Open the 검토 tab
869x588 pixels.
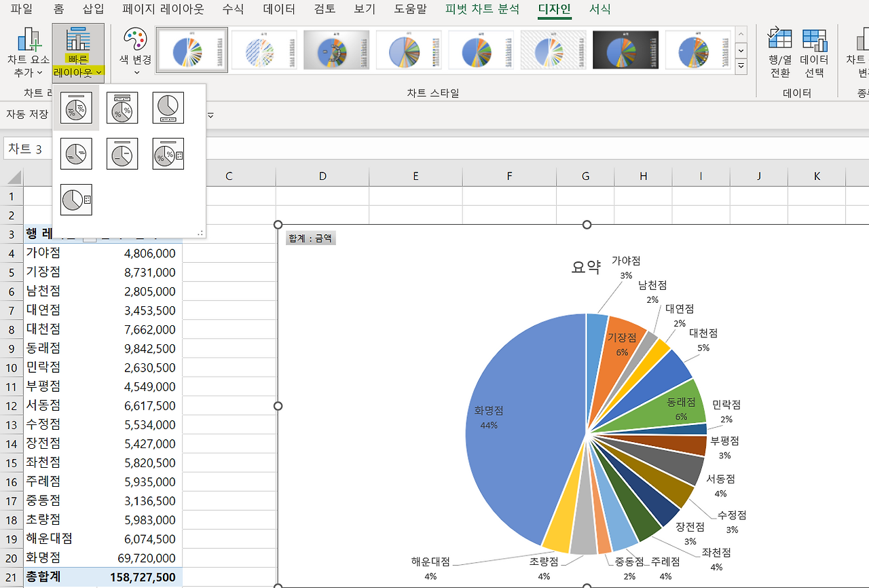coord(324,9)
